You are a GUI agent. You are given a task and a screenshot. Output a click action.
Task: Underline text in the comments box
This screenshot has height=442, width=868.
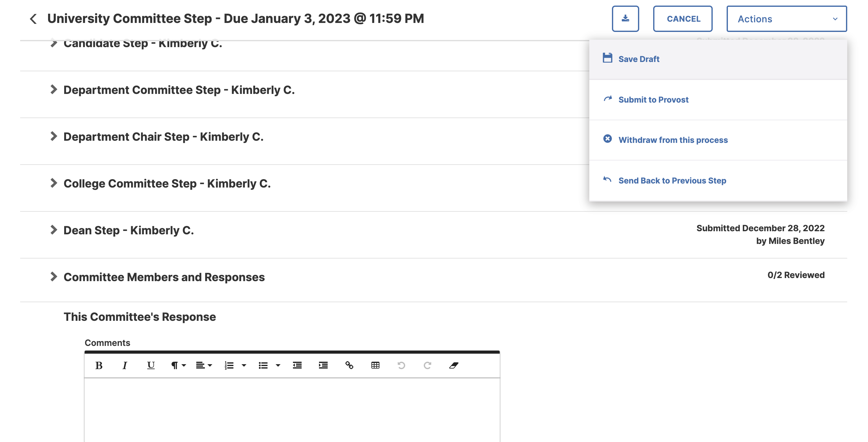pos(151,365)
